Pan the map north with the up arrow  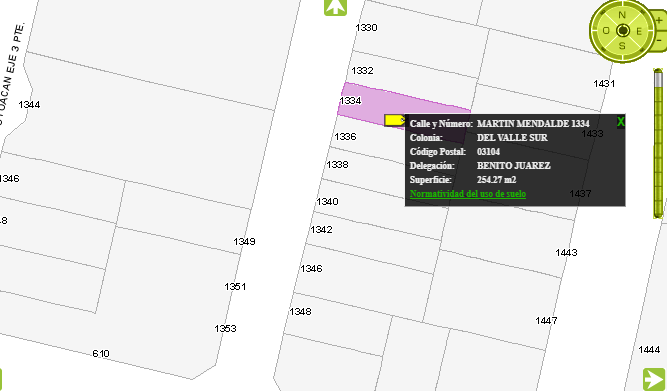pyautogui.click(x=335, y=7)
